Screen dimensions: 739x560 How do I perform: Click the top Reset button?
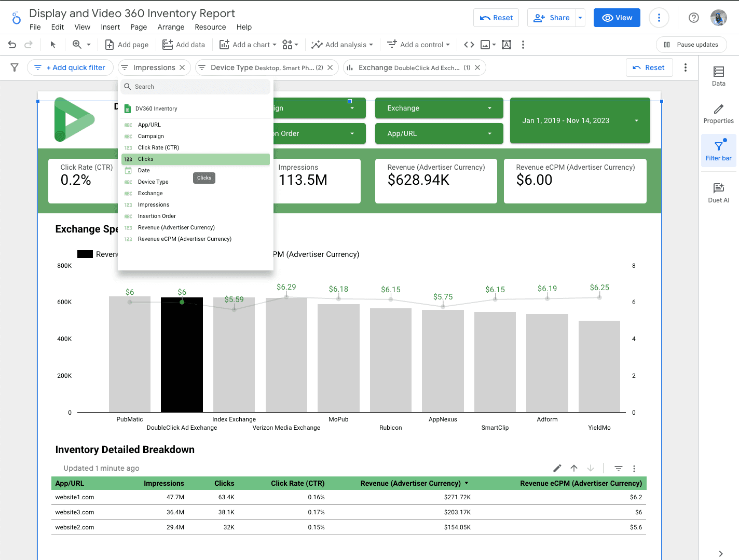click(496, 18)
